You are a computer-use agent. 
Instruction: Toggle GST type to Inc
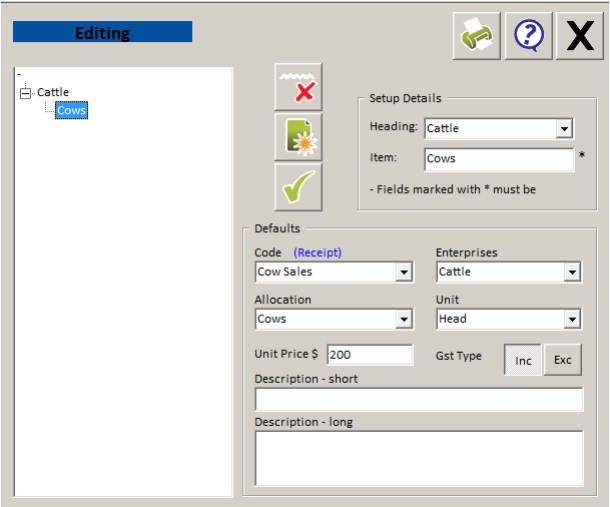pyautogui.click(x=522, y=360)
